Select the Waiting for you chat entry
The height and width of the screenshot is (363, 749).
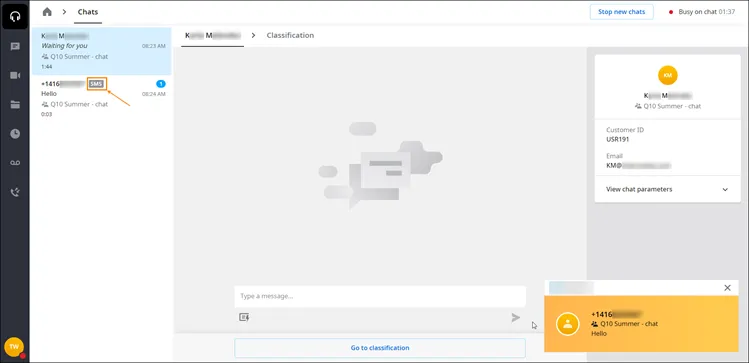point(101,51)
